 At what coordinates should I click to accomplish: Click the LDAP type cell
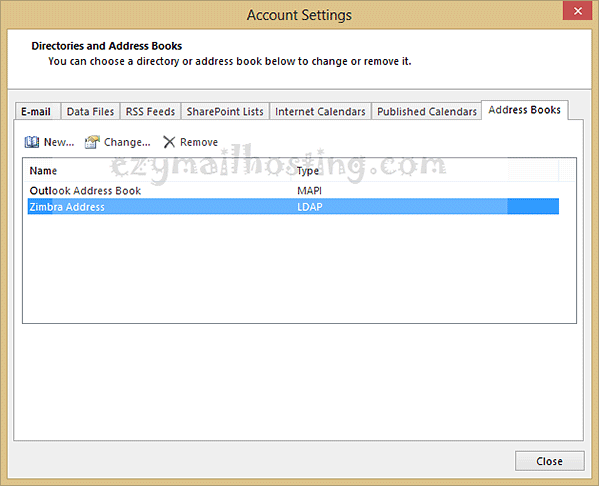310,207
